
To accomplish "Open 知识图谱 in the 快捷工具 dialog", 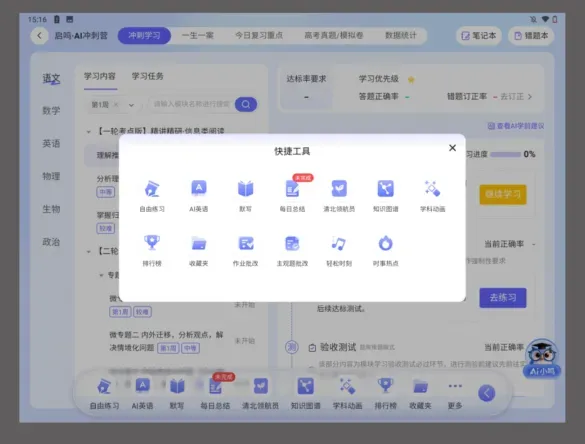I will [385, 196].
